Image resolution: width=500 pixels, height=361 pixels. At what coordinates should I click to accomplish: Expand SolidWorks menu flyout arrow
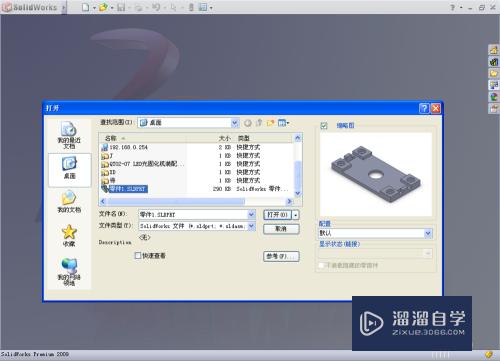click(64, 7)
